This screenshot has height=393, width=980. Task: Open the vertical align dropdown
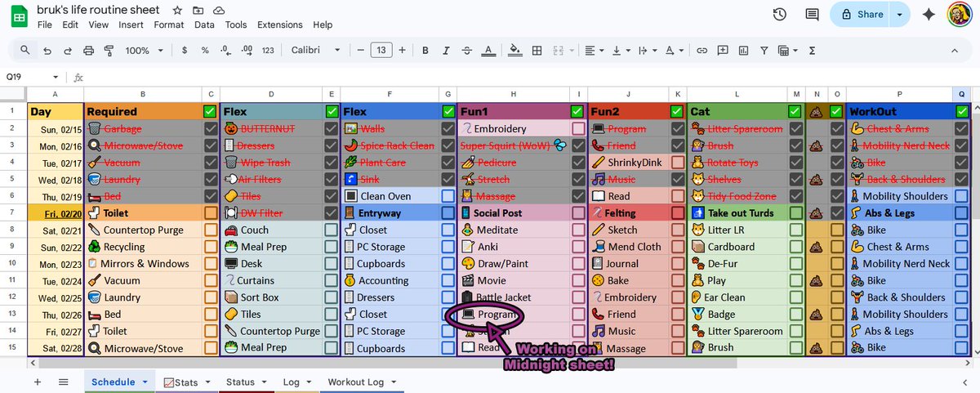coord(621,50)
